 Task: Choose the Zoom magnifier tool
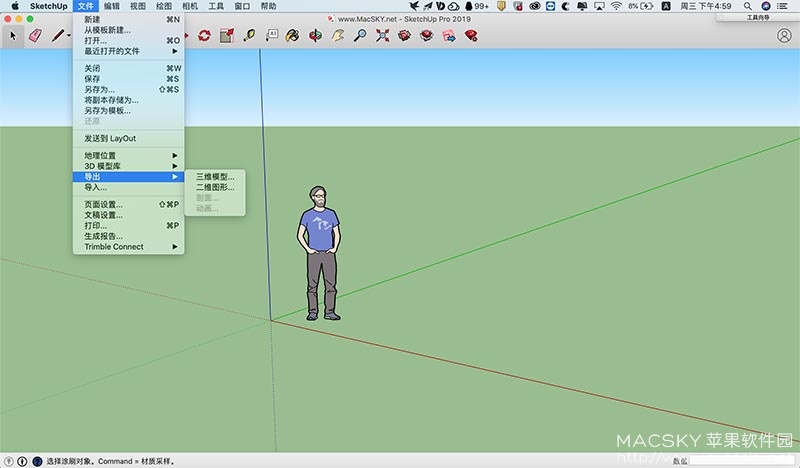click(360, 35)
